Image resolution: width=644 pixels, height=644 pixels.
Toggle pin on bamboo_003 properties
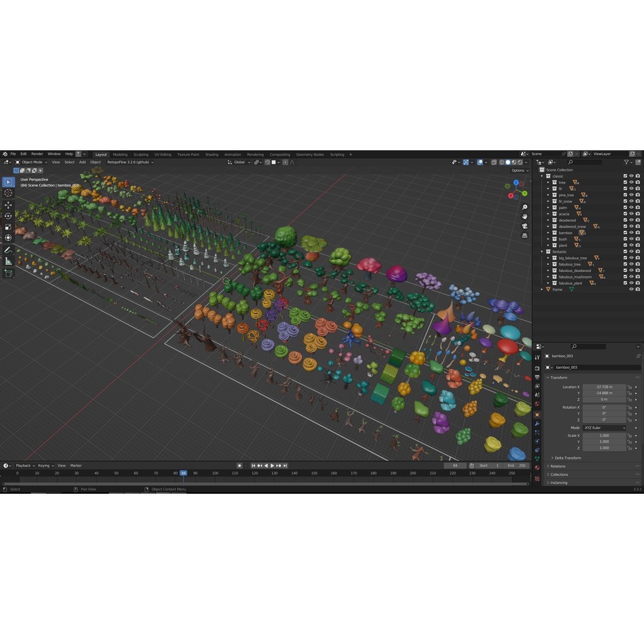pyautogui.click(x=638, y=356)
